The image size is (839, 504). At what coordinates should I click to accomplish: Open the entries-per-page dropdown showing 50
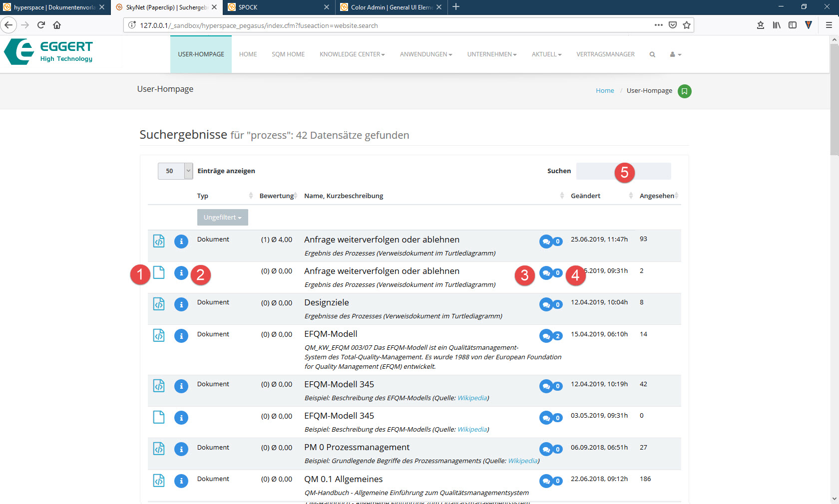click(175, 171)
